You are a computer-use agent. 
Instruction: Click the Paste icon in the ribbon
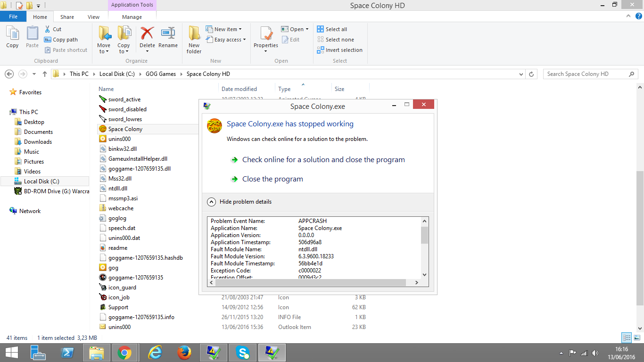(32, 37)
